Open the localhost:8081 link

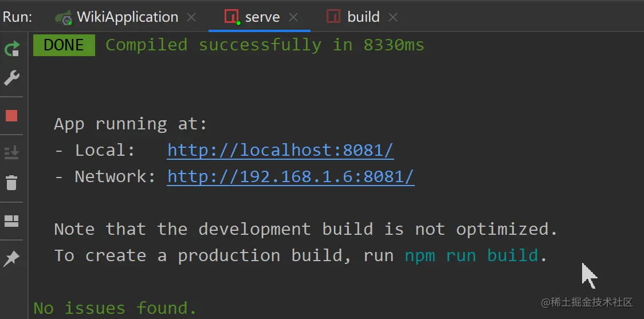click(280, 151)
